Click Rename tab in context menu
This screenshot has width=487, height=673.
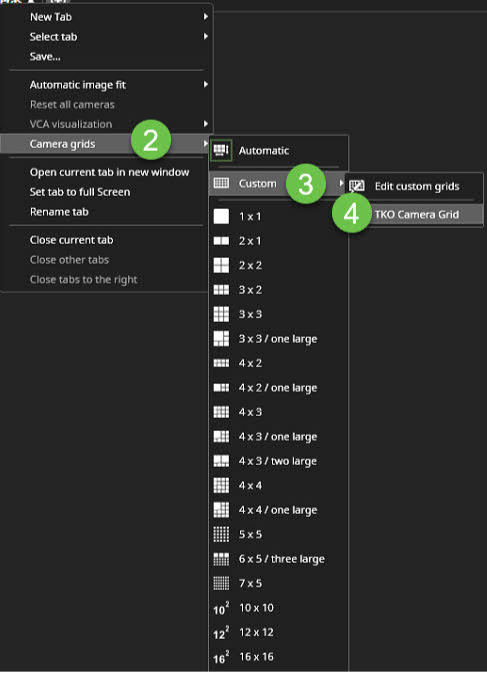[59, 212]
